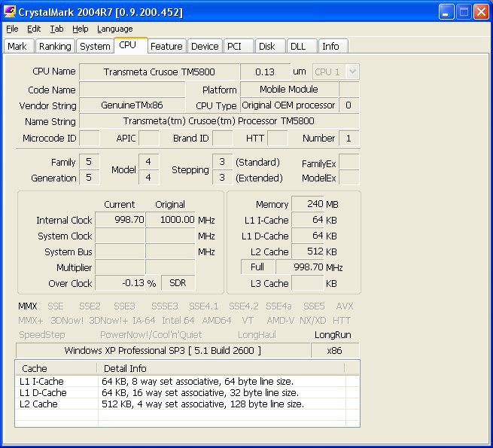
Task: Minimize the CrystalMark window
Action: coord(446,12)
